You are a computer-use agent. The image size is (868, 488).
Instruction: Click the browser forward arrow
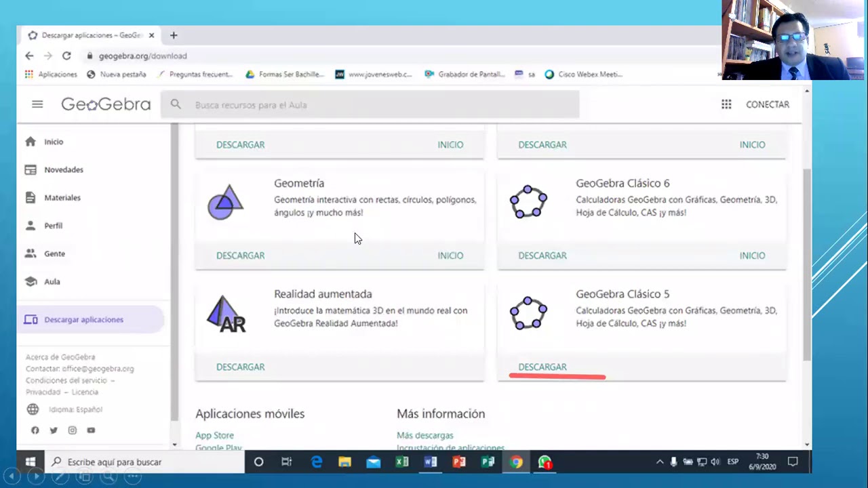(47, 56)
